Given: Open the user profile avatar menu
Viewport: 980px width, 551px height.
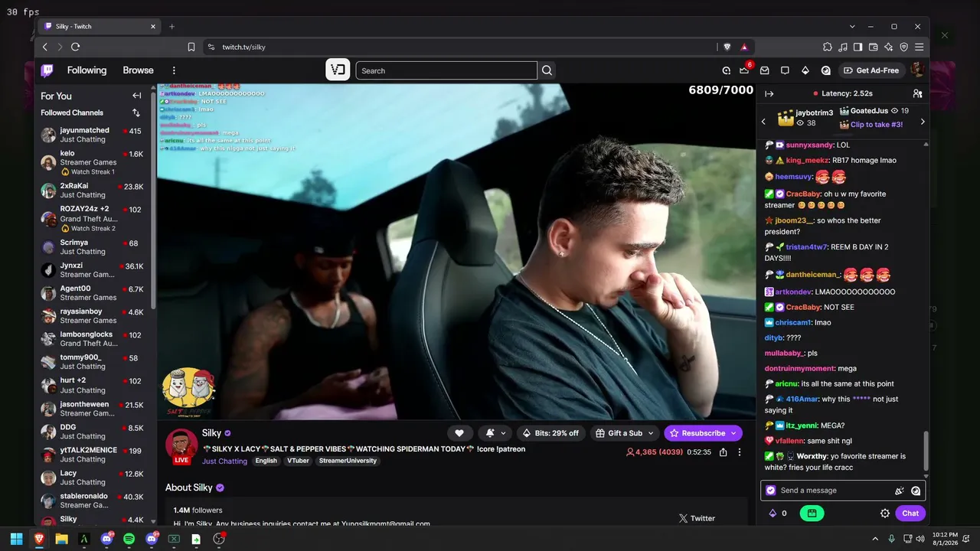Looking at the screenshot, I should pos(917,70).
